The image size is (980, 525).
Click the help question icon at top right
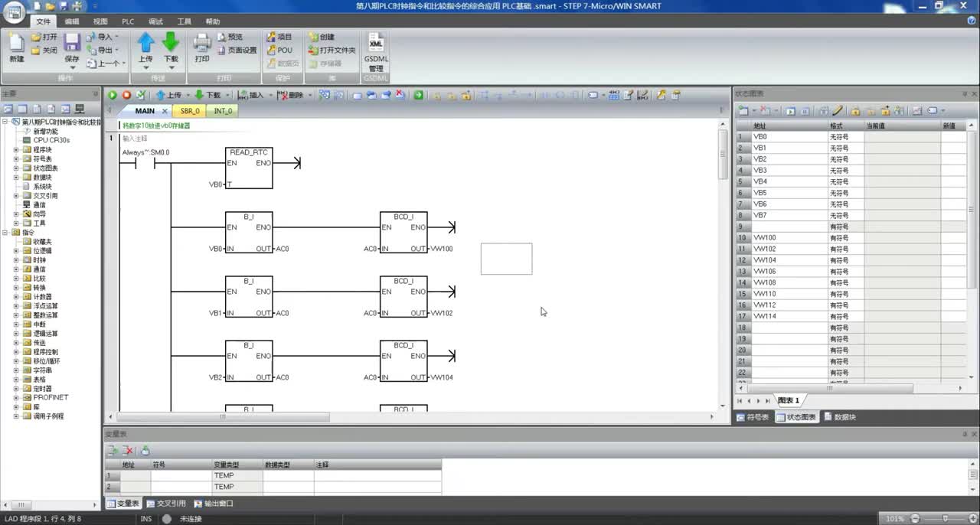point(972,21)
